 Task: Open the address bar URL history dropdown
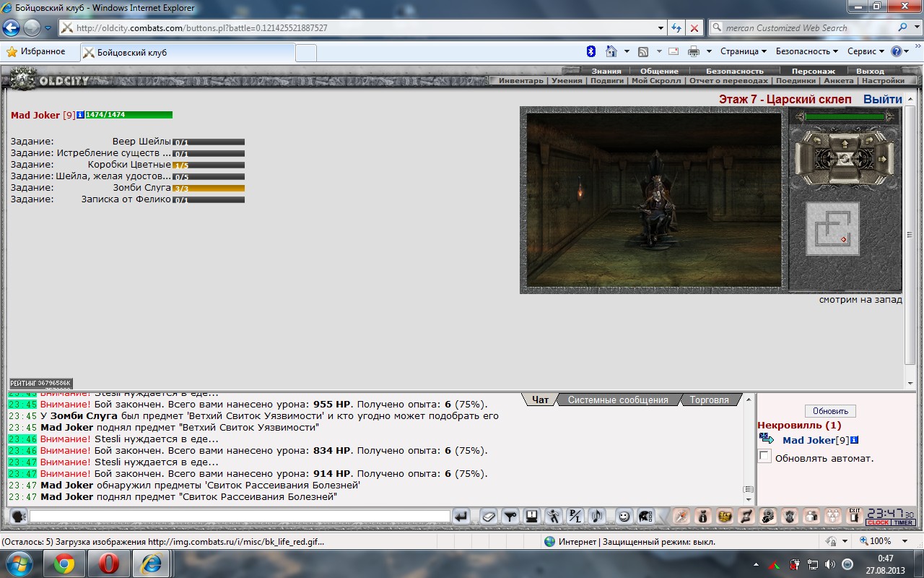click(x=661, y=28)
